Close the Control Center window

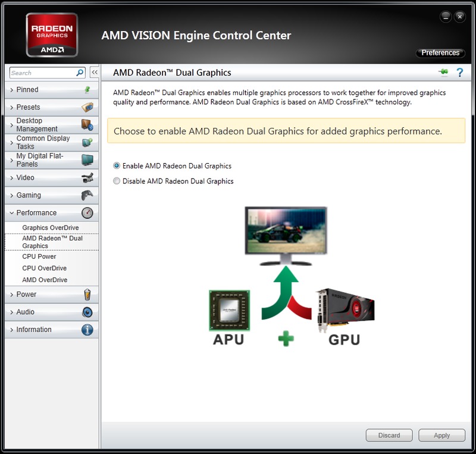[460, 17]
